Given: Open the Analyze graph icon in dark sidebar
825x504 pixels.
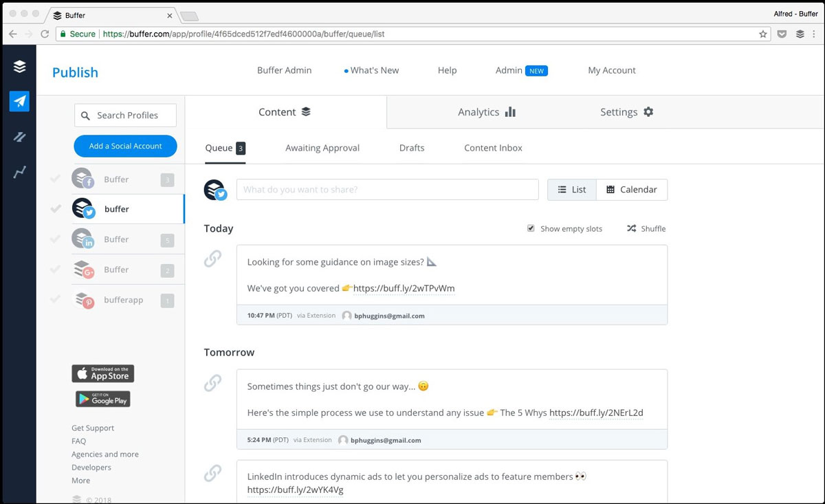Looking at the screenshot, I should (x=19, y=172).
